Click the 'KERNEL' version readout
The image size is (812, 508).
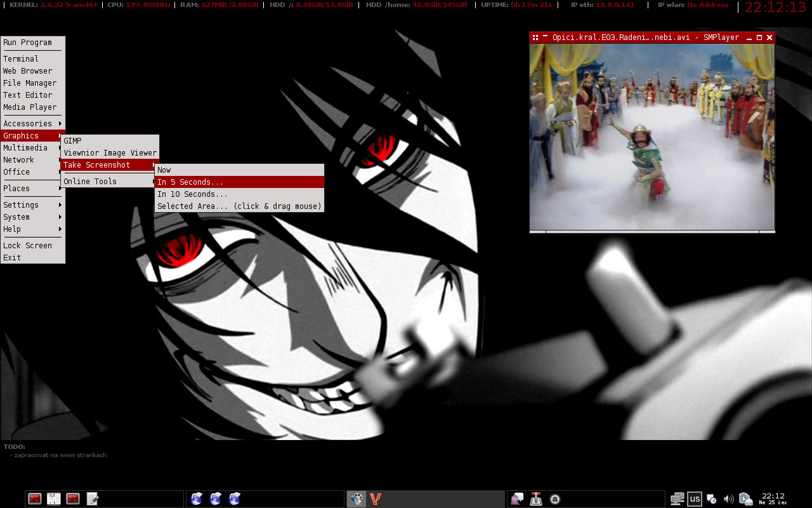point(53,5)
